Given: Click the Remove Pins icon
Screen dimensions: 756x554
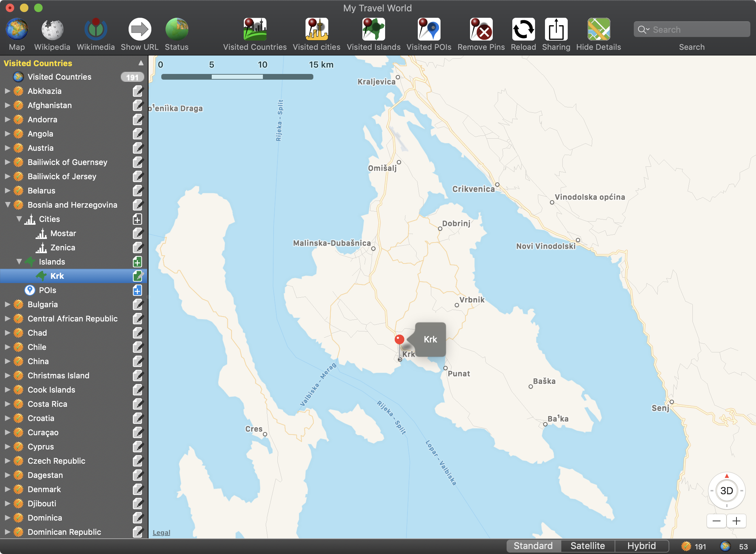Looking at the screenshot, I should (x=481, y=30).
